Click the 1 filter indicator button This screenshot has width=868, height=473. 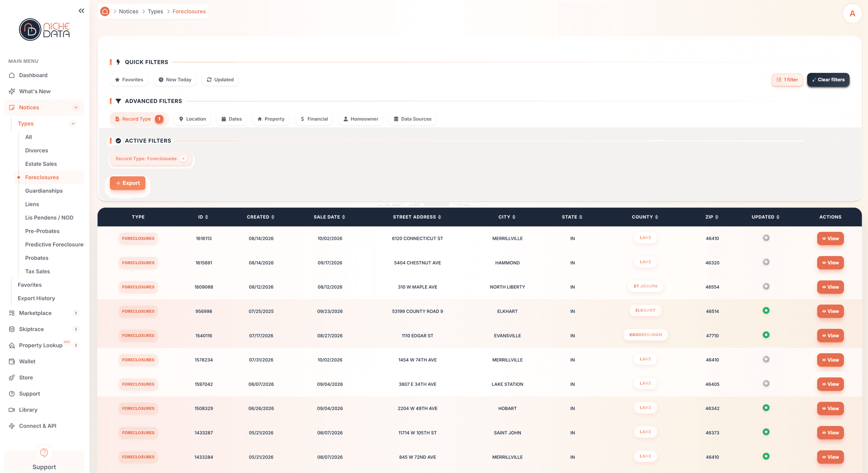point(787,80)
